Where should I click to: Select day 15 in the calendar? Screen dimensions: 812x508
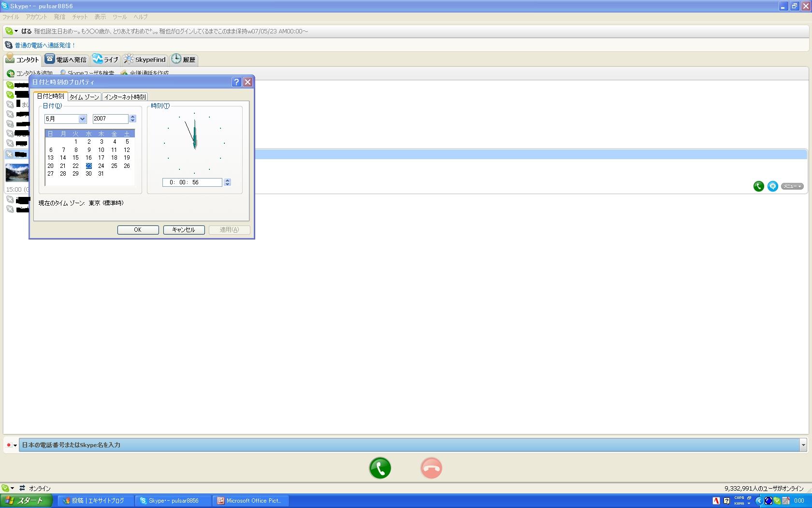[x=75, y=158]
